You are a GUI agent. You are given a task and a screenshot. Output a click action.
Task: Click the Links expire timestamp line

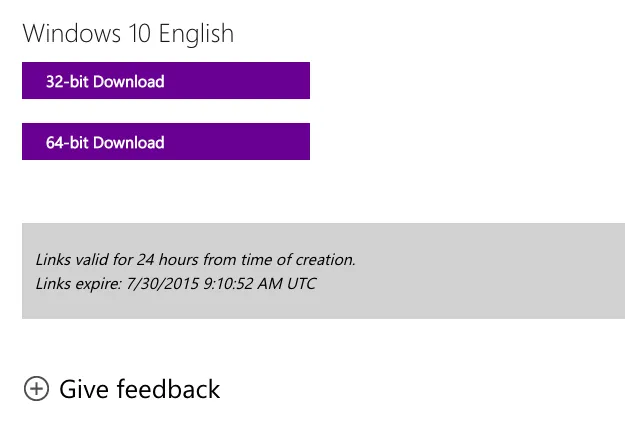(175, 283)
